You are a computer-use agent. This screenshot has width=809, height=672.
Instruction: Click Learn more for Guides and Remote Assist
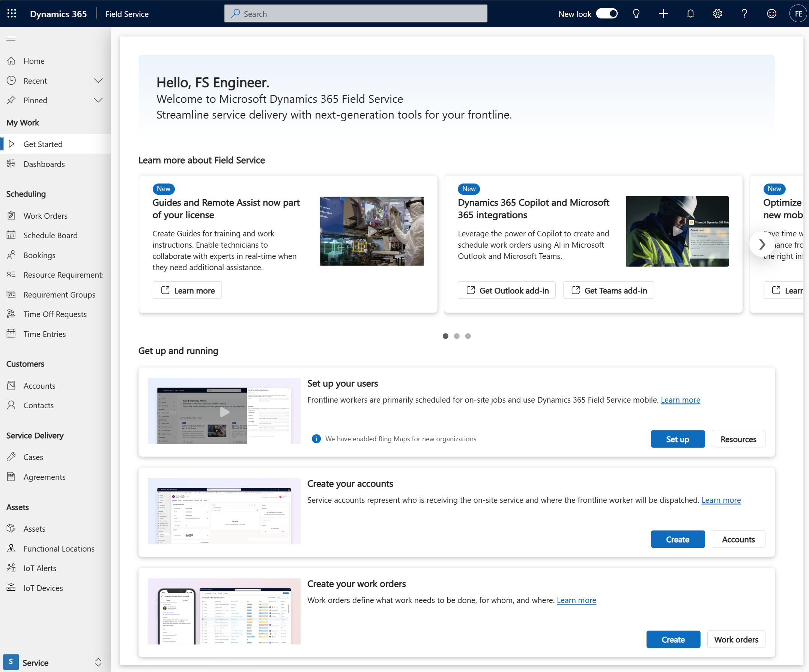(188, 290)
